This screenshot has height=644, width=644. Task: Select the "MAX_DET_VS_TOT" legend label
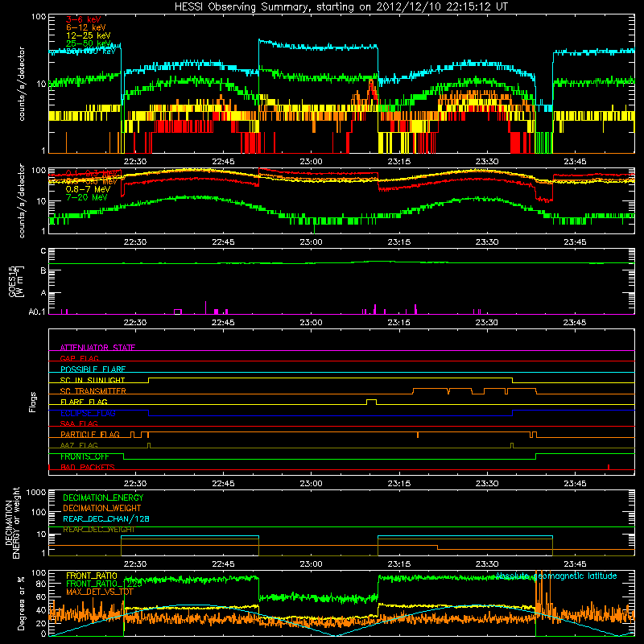pyautogui.click(x=99, y=592)
